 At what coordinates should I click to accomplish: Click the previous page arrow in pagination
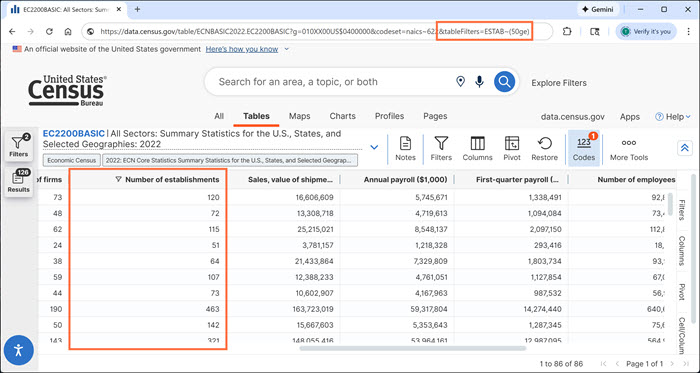pyautogui.click(x=617, y=364)
